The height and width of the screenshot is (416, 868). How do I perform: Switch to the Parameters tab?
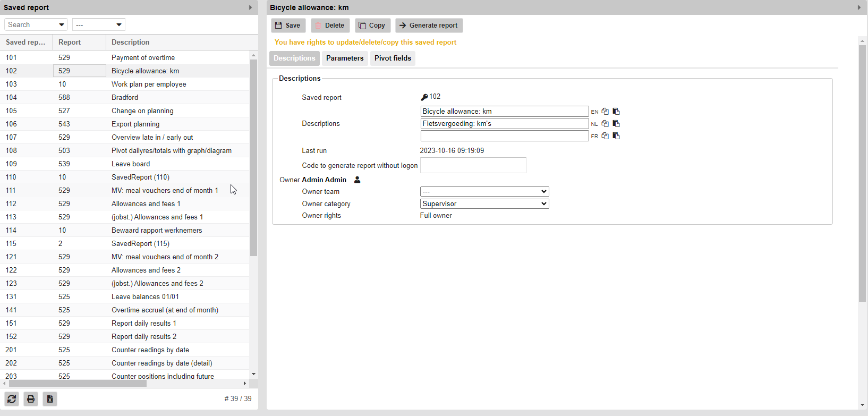click(345, 58)
